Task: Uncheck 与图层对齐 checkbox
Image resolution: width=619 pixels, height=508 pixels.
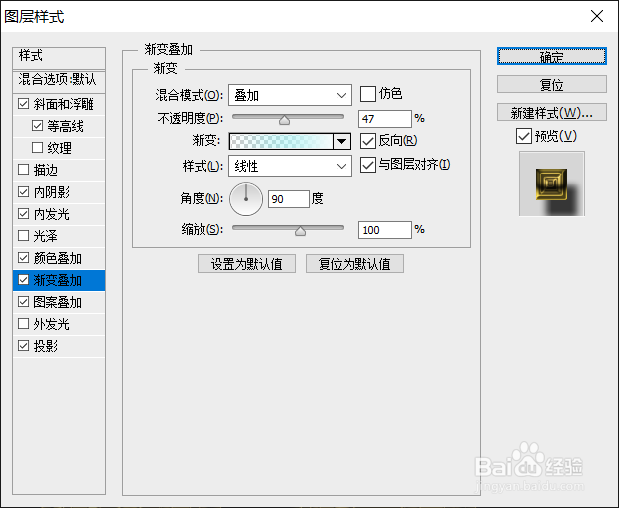Action: pos(368,165)
